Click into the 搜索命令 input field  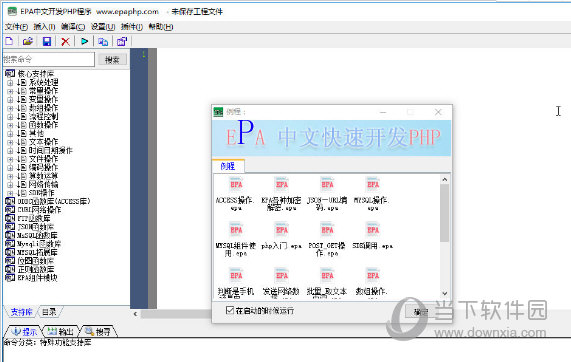point(49,59)
